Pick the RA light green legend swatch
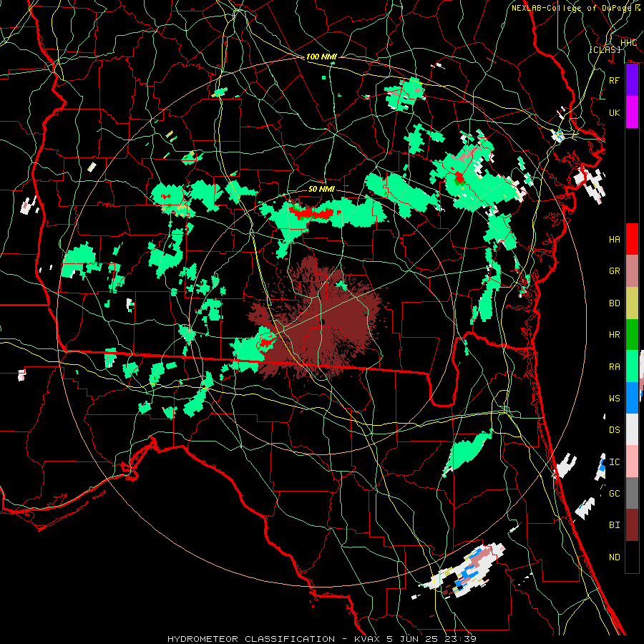Image resolution: width=644 pixels, height=644 pixels. [632, 366]
